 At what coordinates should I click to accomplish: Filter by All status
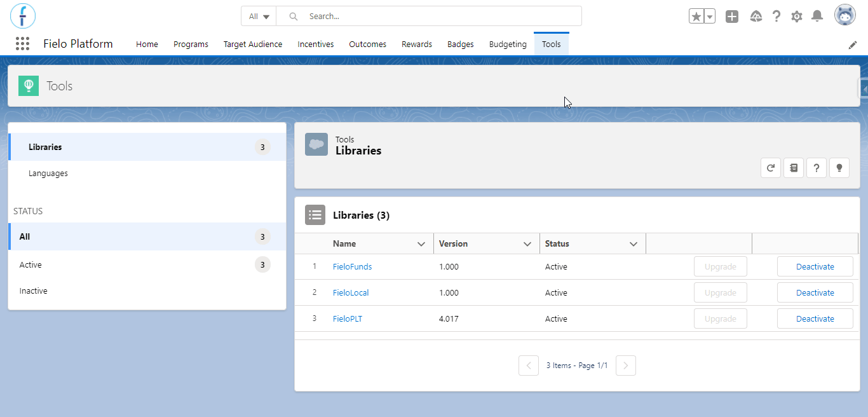coord(147,236)
